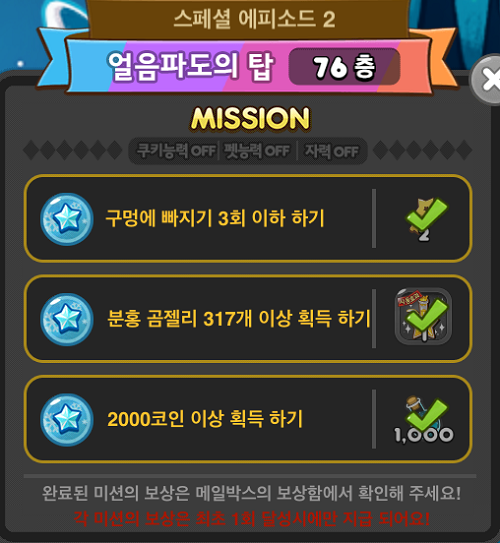Tap the ice star icon for hole mission
Viewport: 500px width, 543px height.
(66, 219)
